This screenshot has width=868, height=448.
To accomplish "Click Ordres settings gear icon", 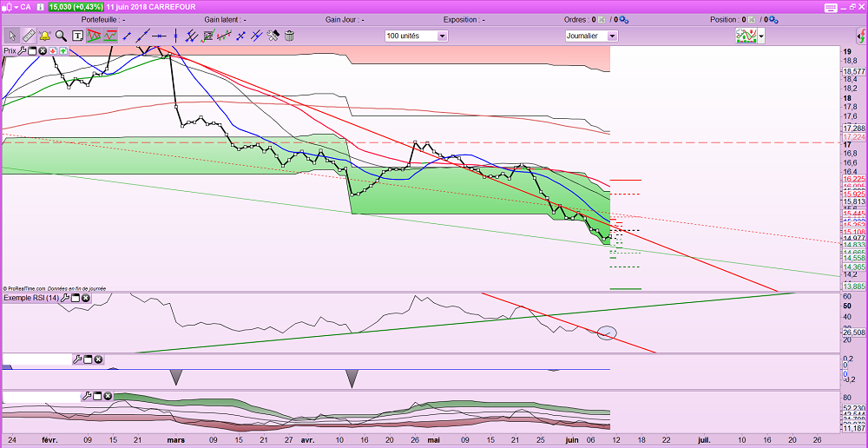I will pos(624,20).
